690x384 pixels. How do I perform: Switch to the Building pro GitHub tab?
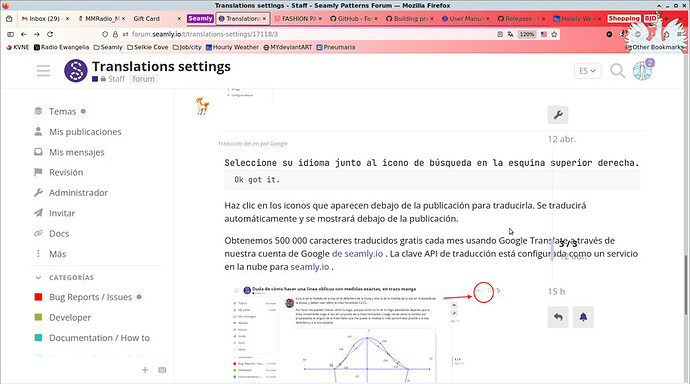(x=410, y=18)
